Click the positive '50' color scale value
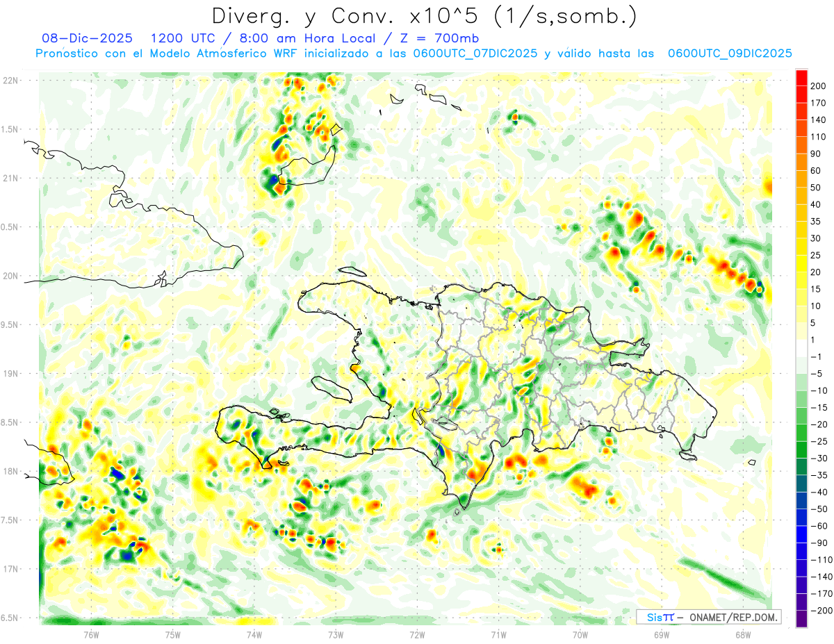This screenshot has width=834, height=644. tap(817, 188)
